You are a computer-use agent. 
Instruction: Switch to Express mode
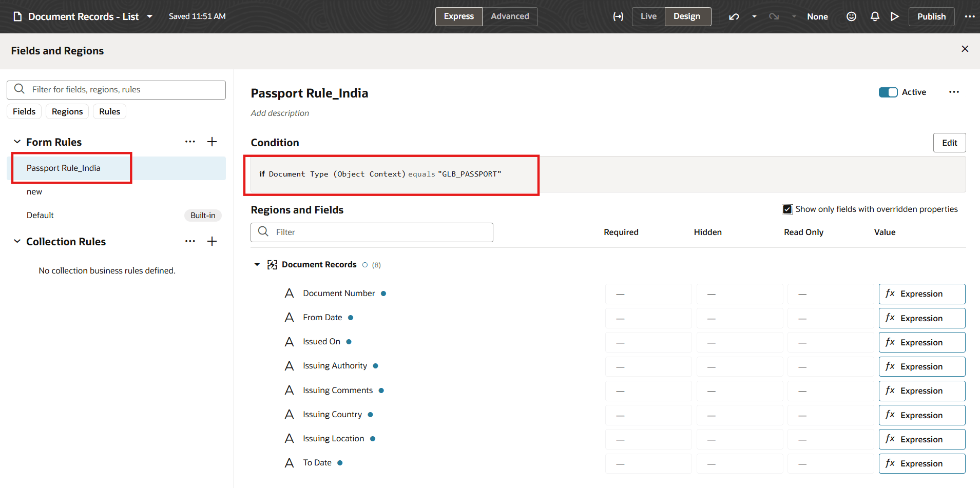459,16
